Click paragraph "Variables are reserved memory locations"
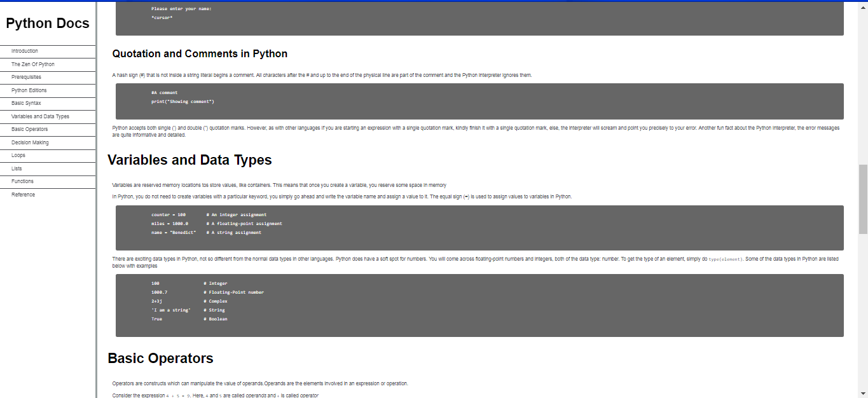The image size is (868, 398). 279,185
